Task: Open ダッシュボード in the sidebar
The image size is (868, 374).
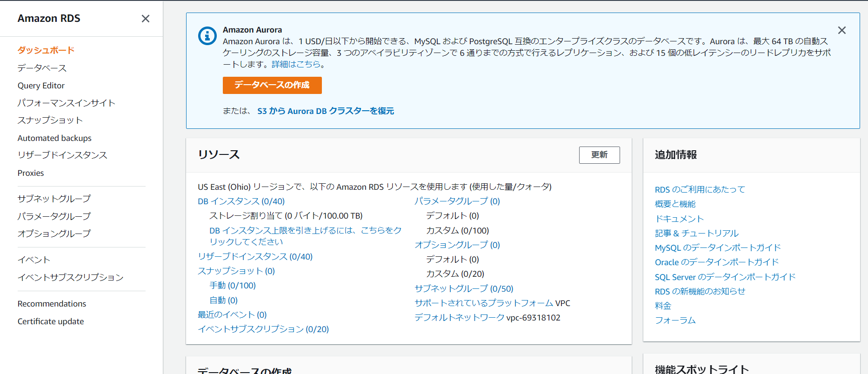Action: [x=46, y=50]
